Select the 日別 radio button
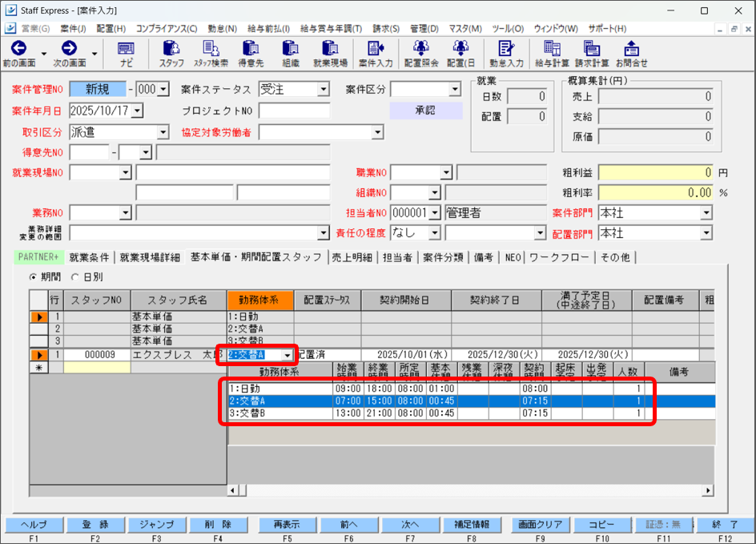The width and height of the screenshot is (756, 544). coord(76,276)
